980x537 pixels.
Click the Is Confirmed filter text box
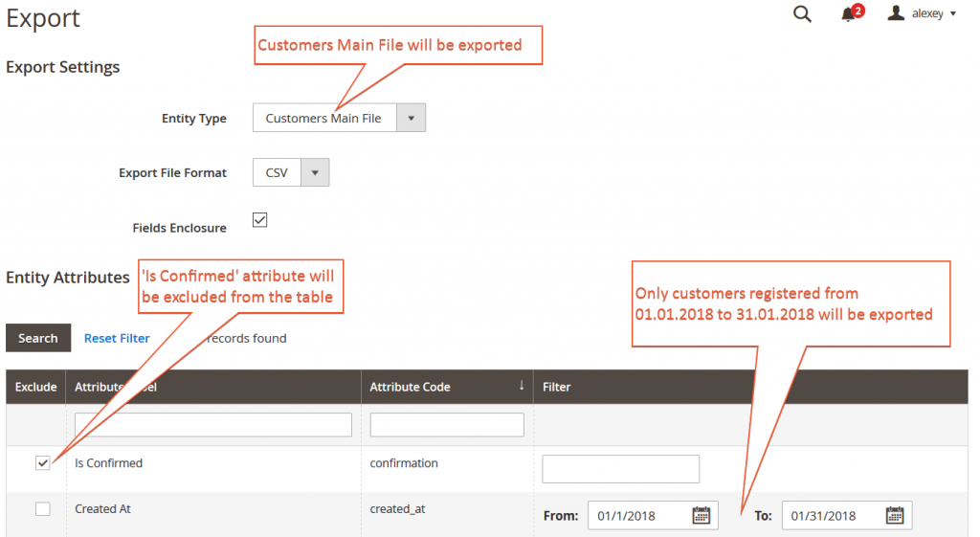pyautogui.click(x=620, y=469)
